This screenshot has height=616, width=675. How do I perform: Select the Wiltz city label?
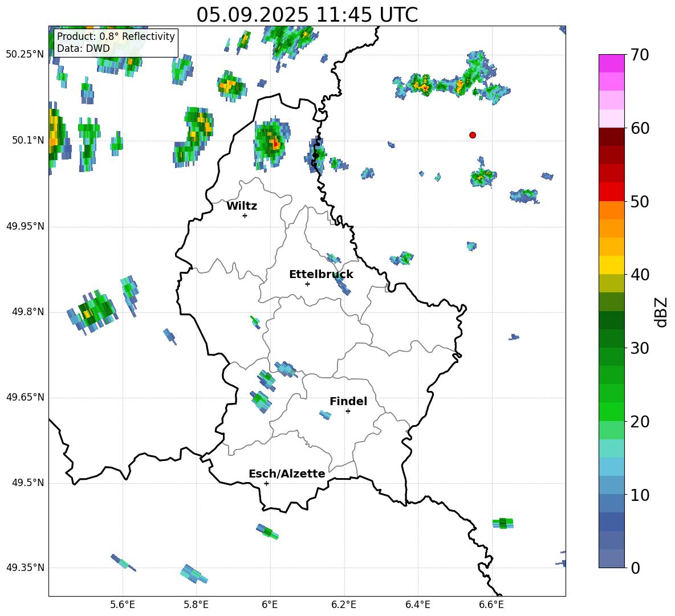(x=242, y=206)
